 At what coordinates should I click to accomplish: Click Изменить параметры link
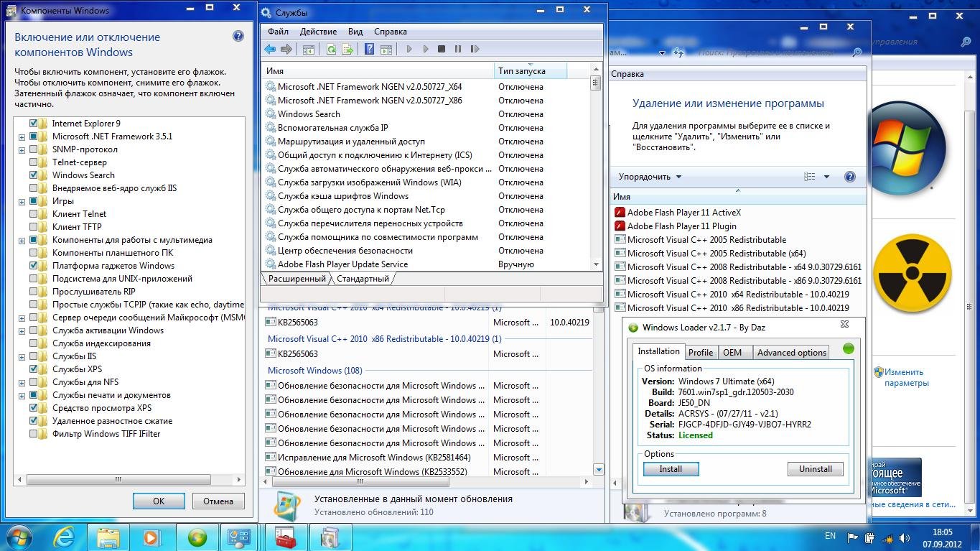coord(906,377)
